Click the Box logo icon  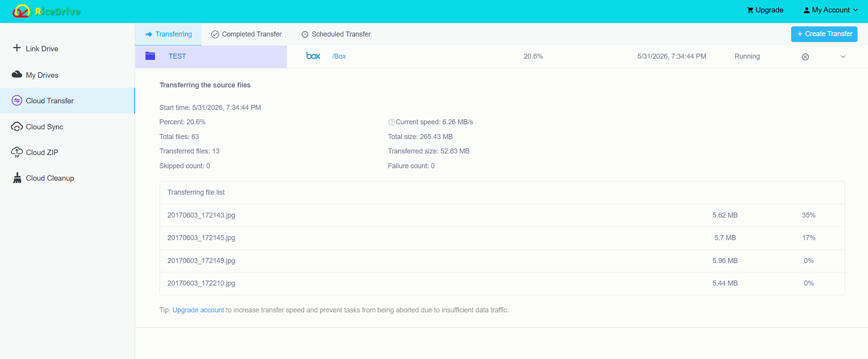313,56
